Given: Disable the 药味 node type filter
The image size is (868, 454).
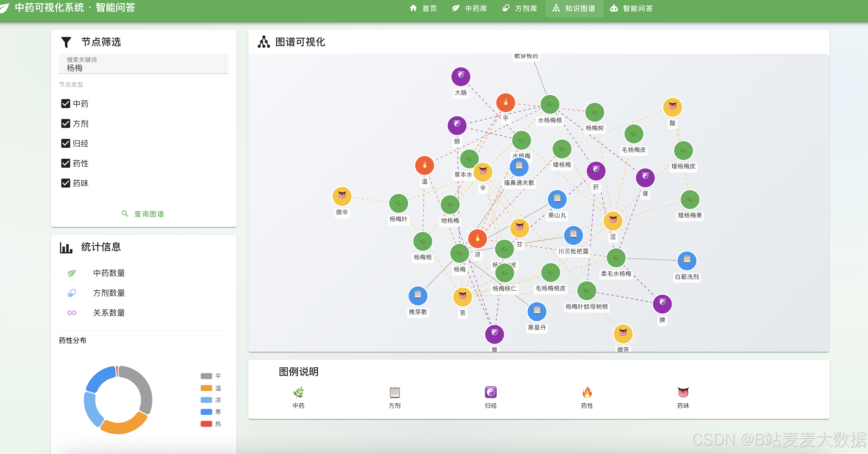Looking at the screenshot, I should [66, 183].
